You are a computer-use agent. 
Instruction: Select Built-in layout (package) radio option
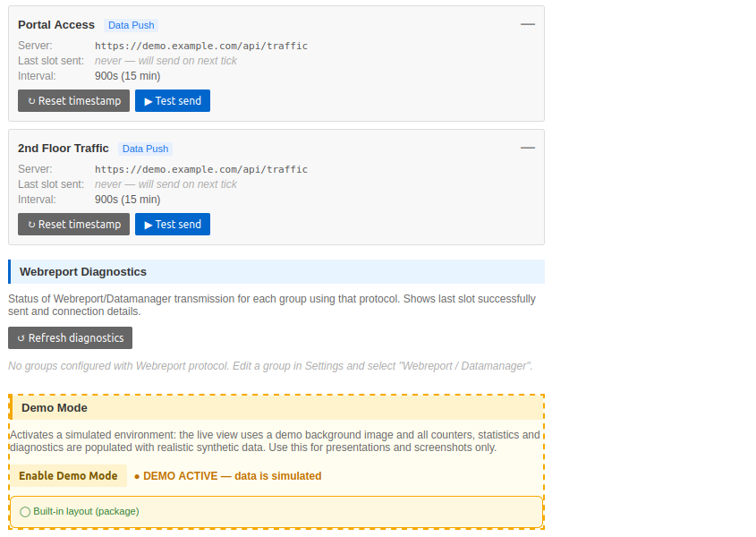point(25,512)
